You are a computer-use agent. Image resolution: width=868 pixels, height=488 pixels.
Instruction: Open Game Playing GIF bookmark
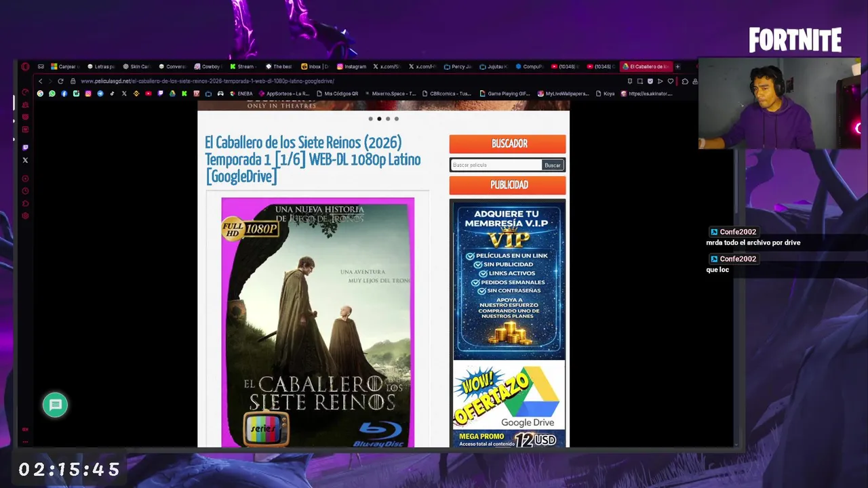(x=505, y=94)
